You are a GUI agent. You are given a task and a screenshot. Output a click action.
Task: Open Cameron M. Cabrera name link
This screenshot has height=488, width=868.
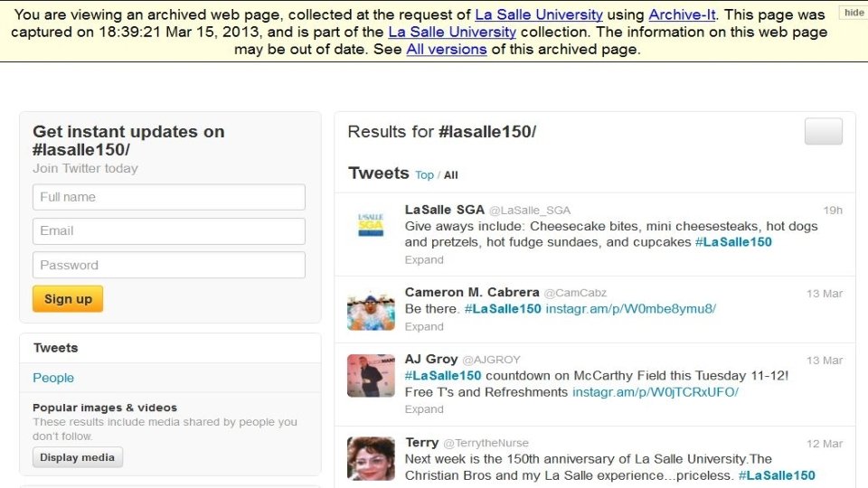click(472, 292)
